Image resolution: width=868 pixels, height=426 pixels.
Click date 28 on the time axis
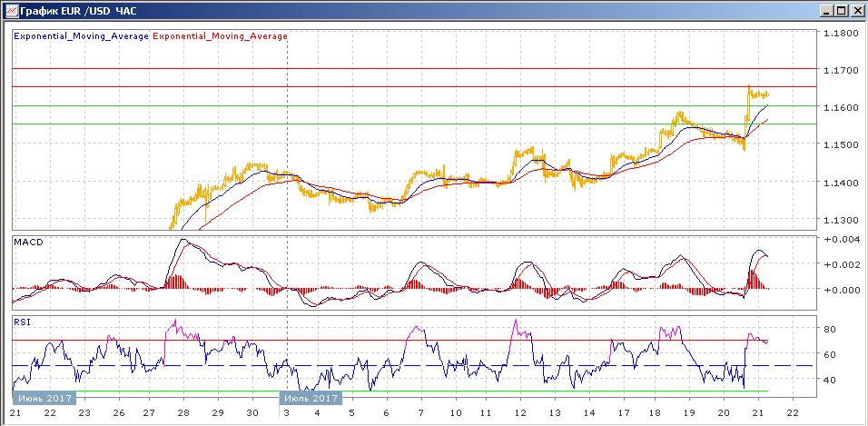coord(182,412)
